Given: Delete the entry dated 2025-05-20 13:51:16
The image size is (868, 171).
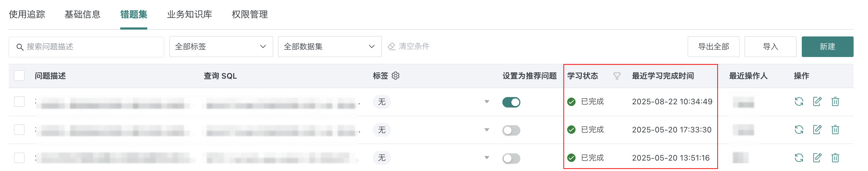Looking at the screenshot, I should tap(835, 158).
